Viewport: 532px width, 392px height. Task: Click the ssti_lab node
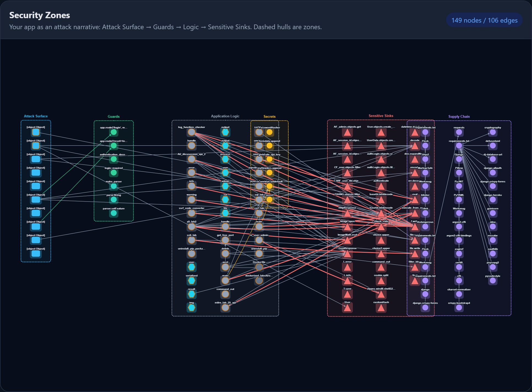pos(192,240)
